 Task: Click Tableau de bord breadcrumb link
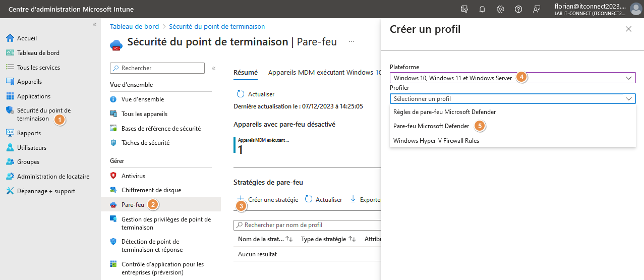click(134, 26)
